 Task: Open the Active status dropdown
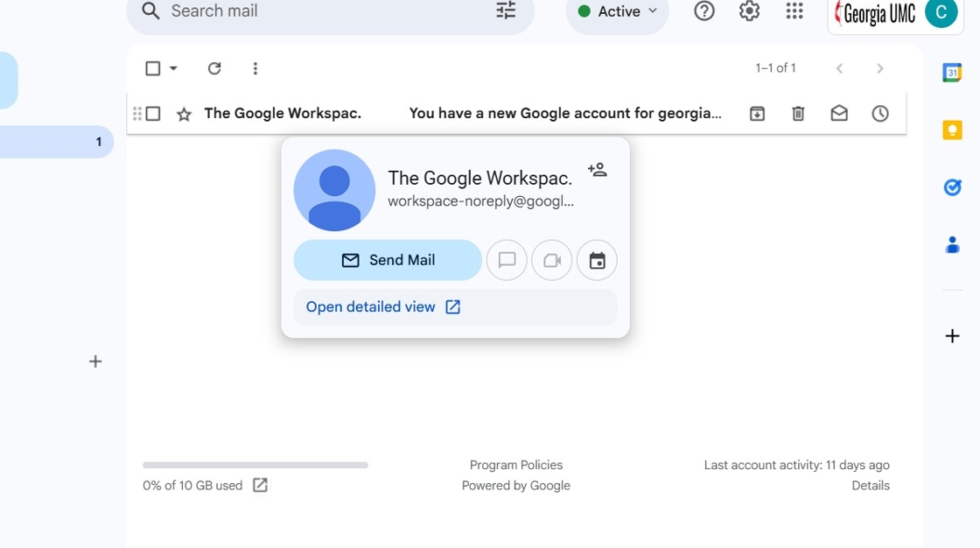click(x=617, y=11)
